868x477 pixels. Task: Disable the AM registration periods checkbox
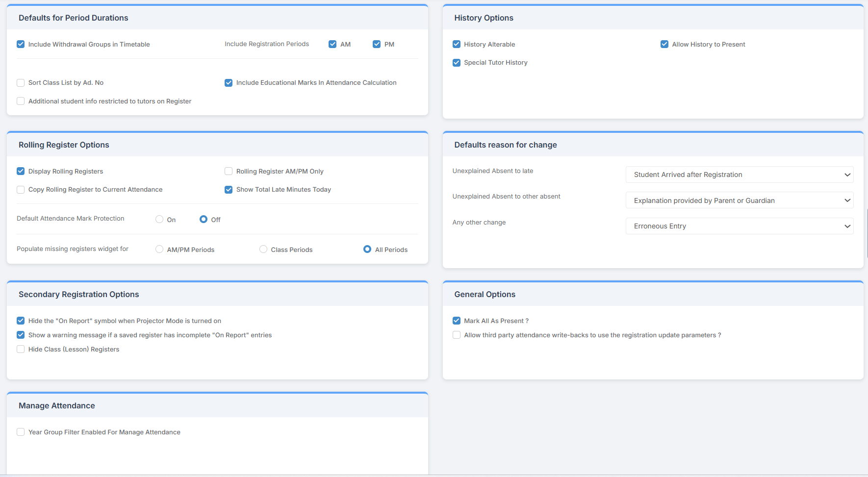point(332,44)
